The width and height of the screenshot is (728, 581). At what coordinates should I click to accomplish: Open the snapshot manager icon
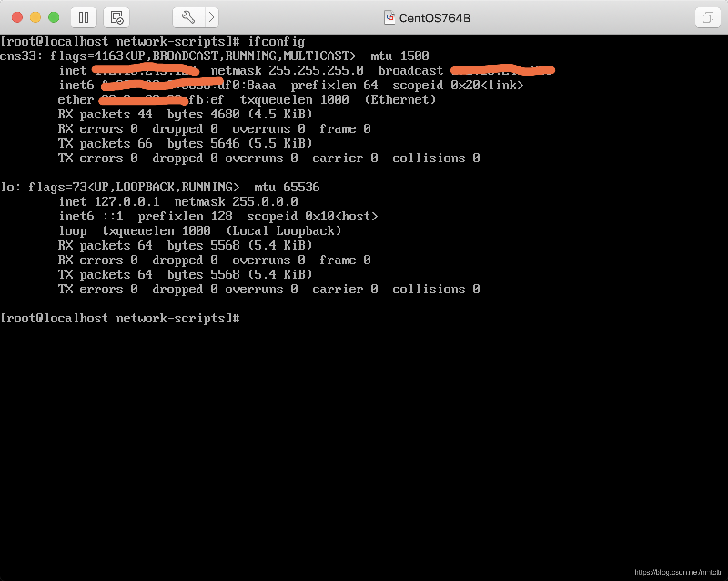(116, 18)
